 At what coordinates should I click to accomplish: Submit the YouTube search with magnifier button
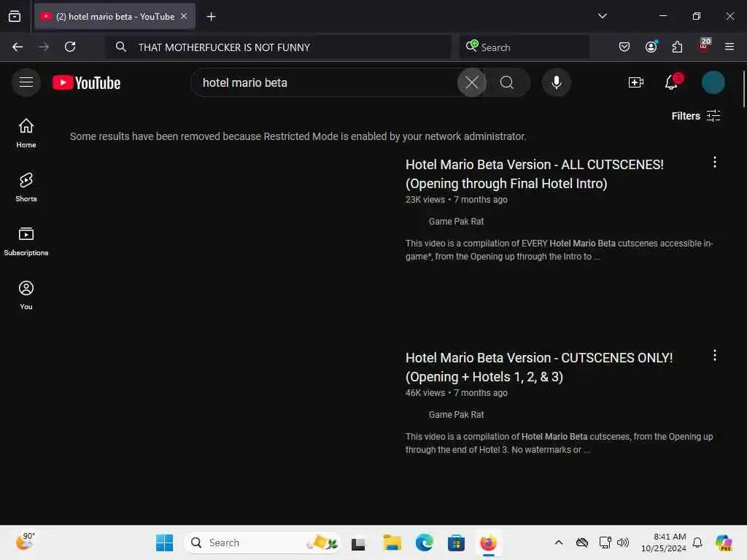click(x=507, y=83)
